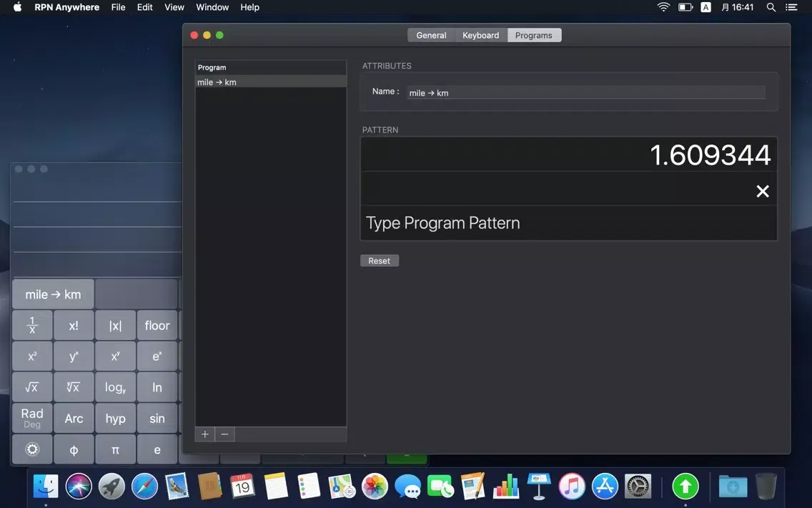The height and width of the screenshot is (508, 812).
Task: Add a new program with the plus button
Action: [x=205, y=434]
